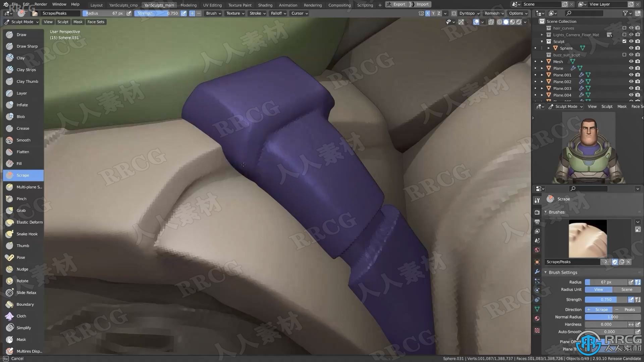Select the Thumb brush
Image resolution: width=644 pixels, height=362 pixels.
23,246
